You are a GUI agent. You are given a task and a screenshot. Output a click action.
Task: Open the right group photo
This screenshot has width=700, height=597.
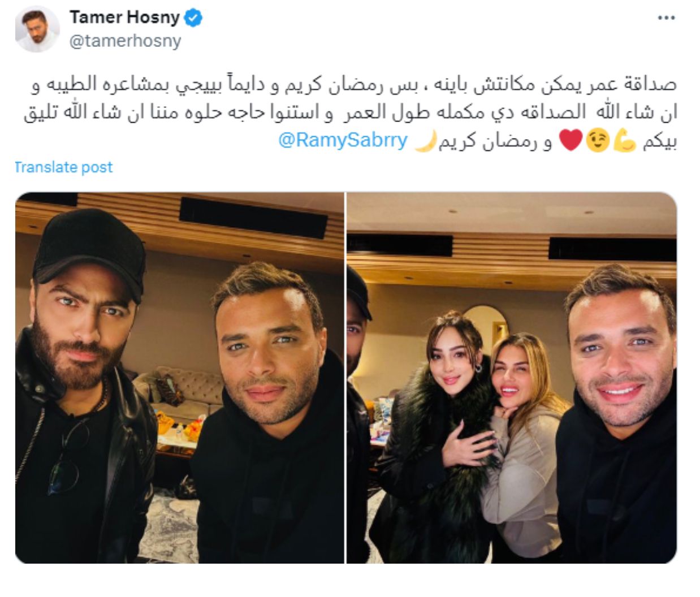pyautogui.click(x=512, y=378)
